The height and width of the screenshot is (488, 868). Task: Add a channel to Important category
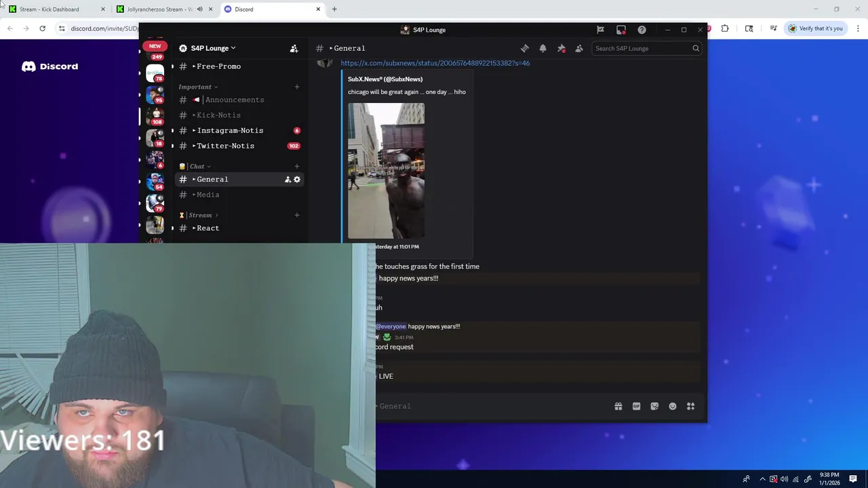[297, 87]
